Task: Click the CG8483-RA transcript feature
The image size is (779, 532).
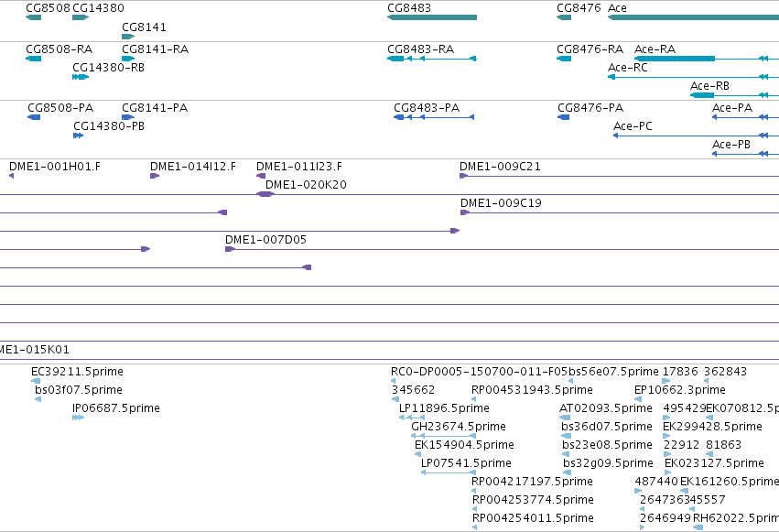Action: click(432, 59)
